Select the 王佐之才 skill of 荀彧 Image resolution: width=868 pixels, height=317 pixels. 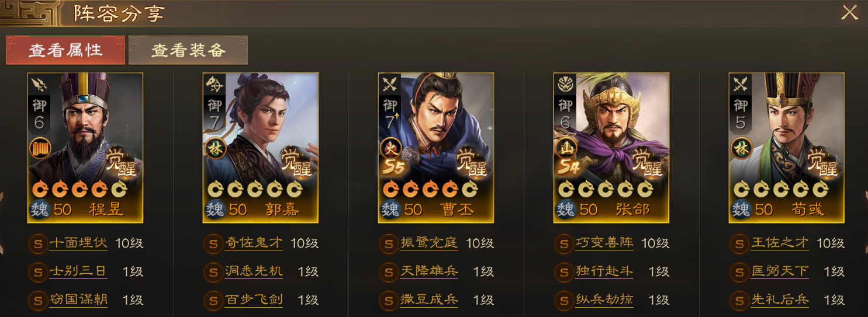coord(780,242)
